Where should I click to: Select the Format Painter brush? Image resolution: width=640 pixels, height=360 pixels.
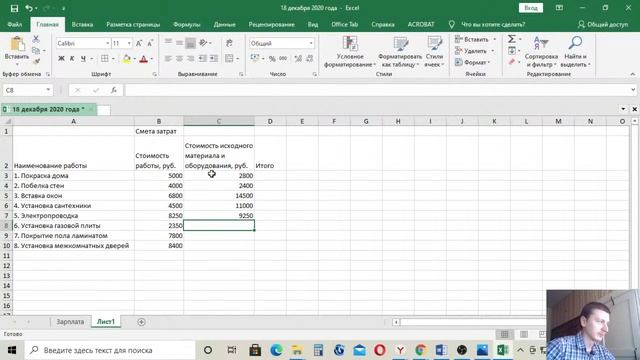point(36,62)
